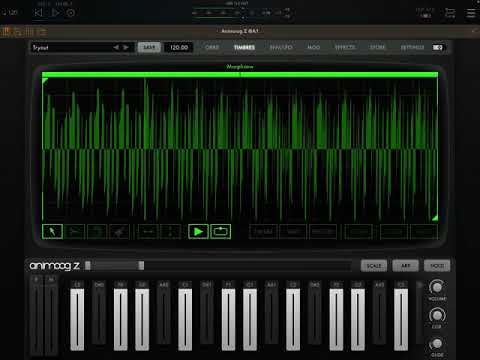Click the SCALE button

(374, 266)
